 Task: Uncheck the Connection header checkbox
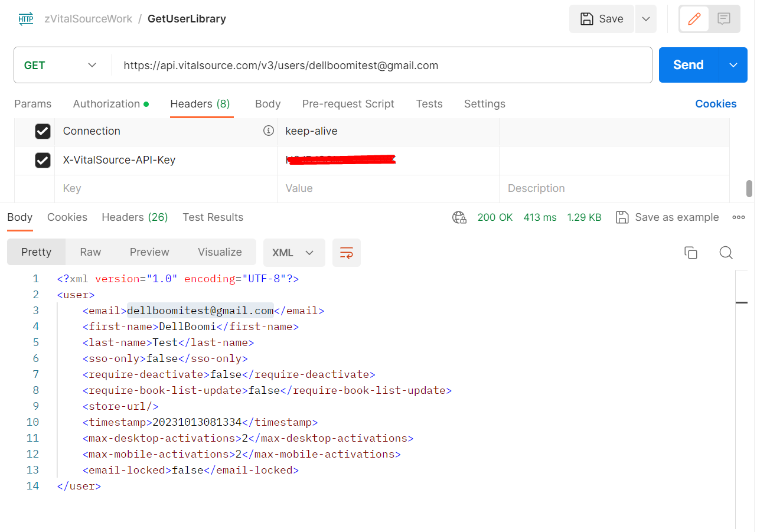coord(43,131)
